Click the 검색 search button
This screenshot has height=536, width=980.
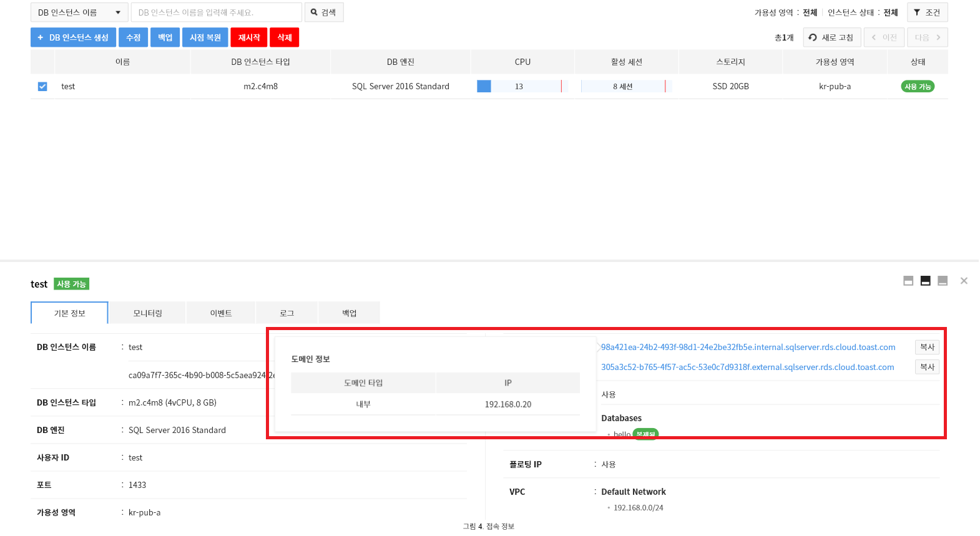[324, 12]
